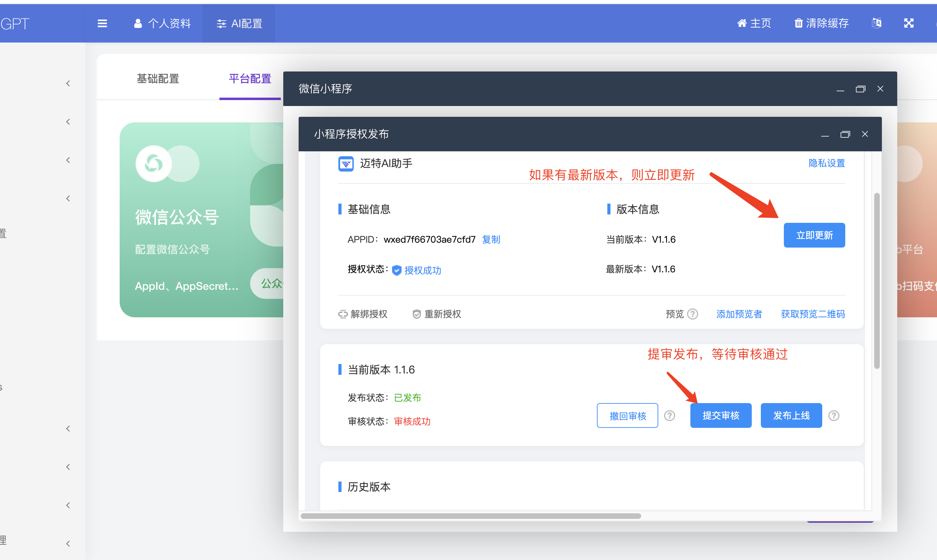
Task: Click the sliders icon beside AI配置
Action: (221, 23)
